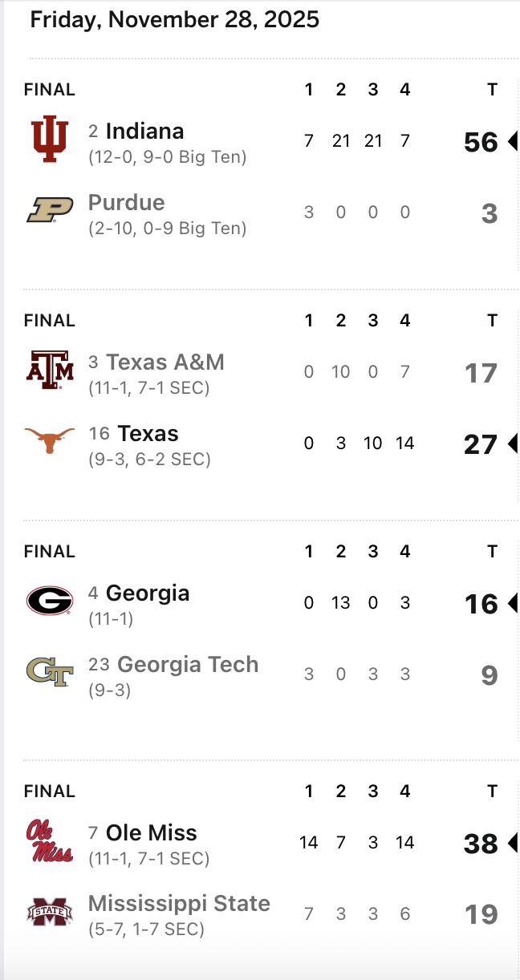Click the Purdue Boilermakers logo
Viewport: 520px width, 980px height.
(x=50, y=210)
